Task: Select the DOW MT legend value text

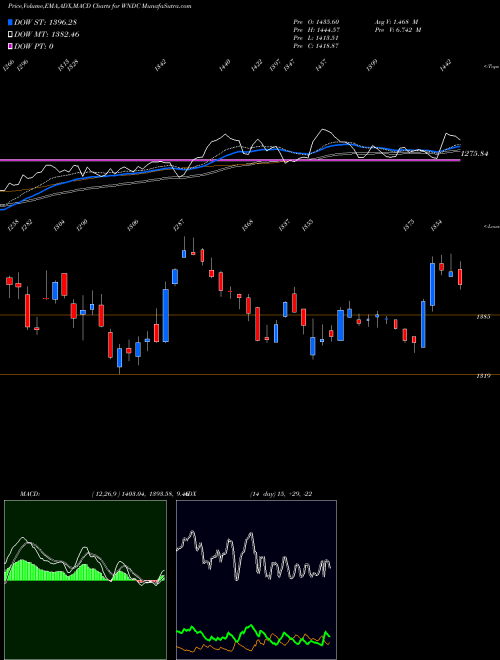Action: pyautogui.click(x=47, y=34)
